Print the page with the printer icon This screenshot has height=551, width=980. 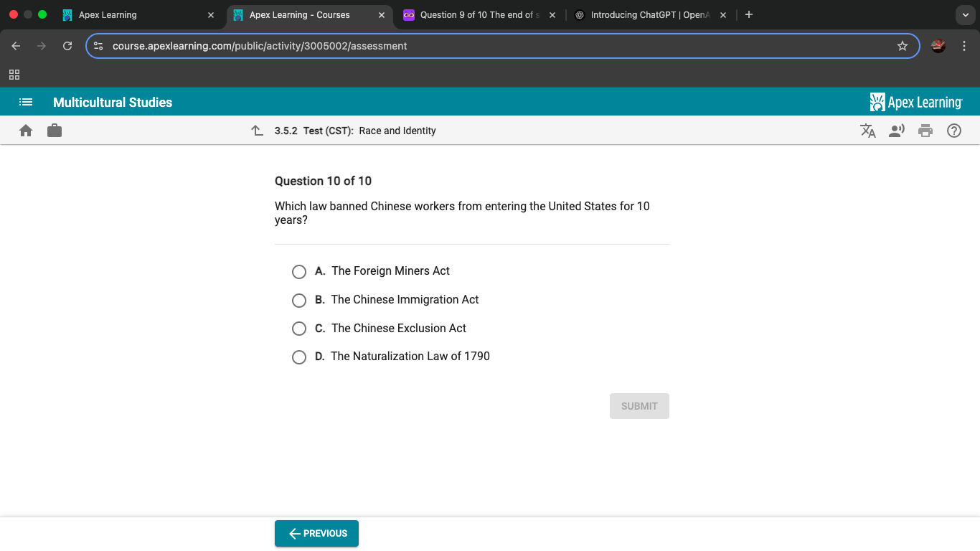[x=925, y=131]
